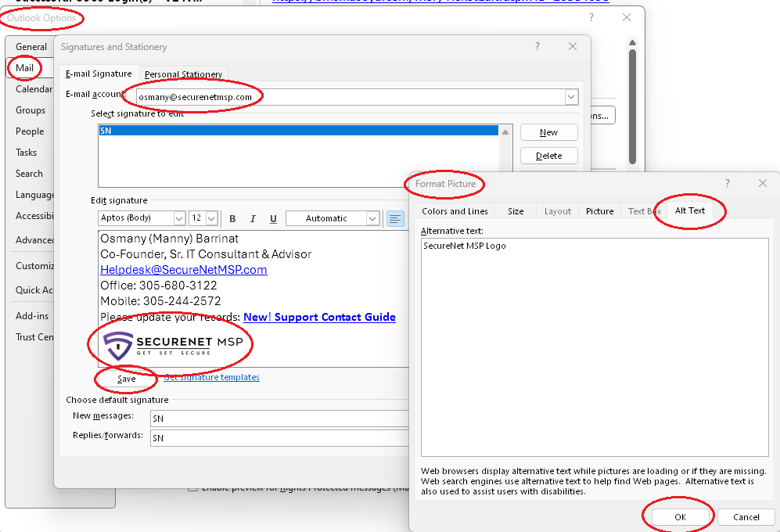Viewport: 780px width, 532px height.
Task: Toggle Bold formatting in signature editor
Action: tap(232, 218)
